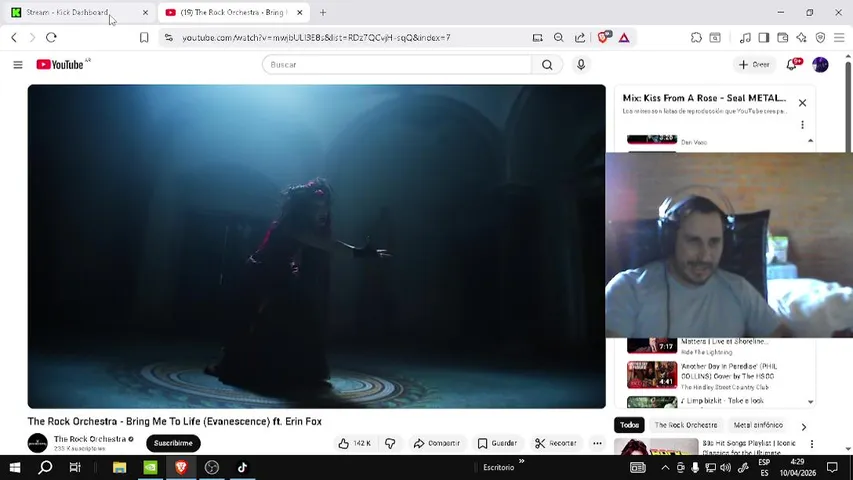
Task: Open options for 80s Hit Songs Playlist
Action: point(812,444)
